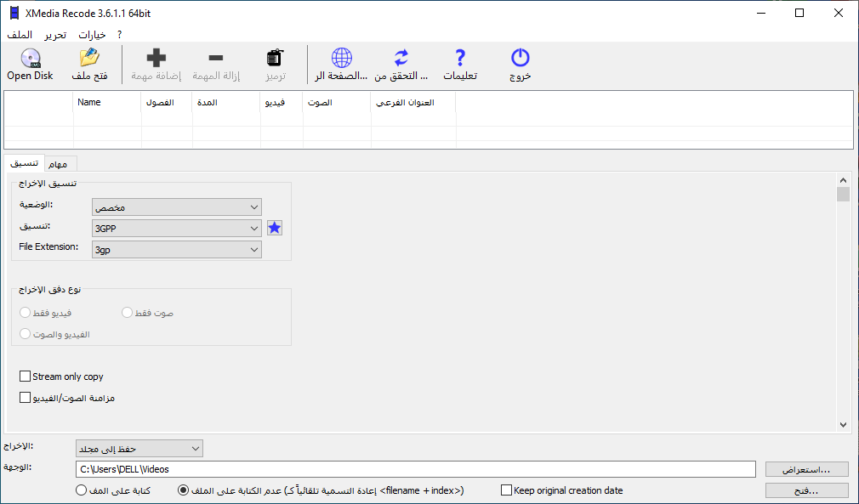The image size is (859, 504).
Task: Click the scrollbar up arrow
Action: (843, 180)
